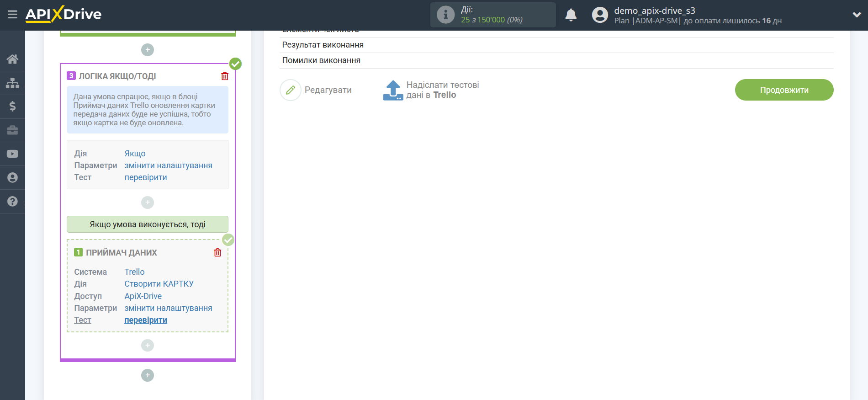The width and height of the screenshot is (868, 400).
Task: Open the hamburger menu
Action: pyautogui.click(x=12, y=15)
